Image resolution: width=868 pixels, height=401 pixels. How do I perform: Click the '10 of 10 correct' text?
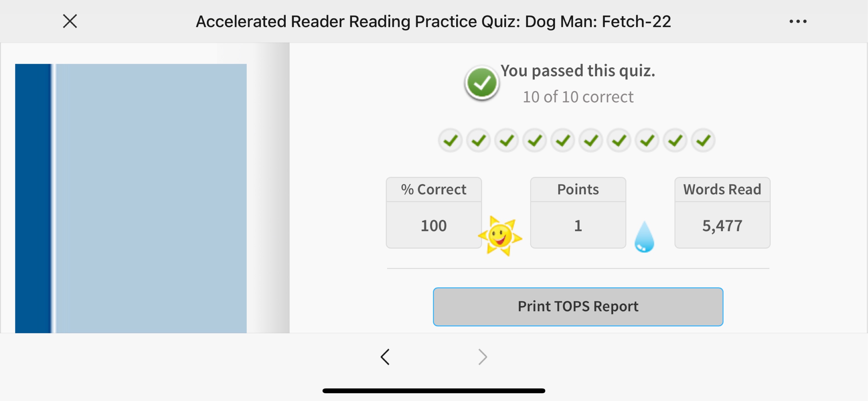578,97
